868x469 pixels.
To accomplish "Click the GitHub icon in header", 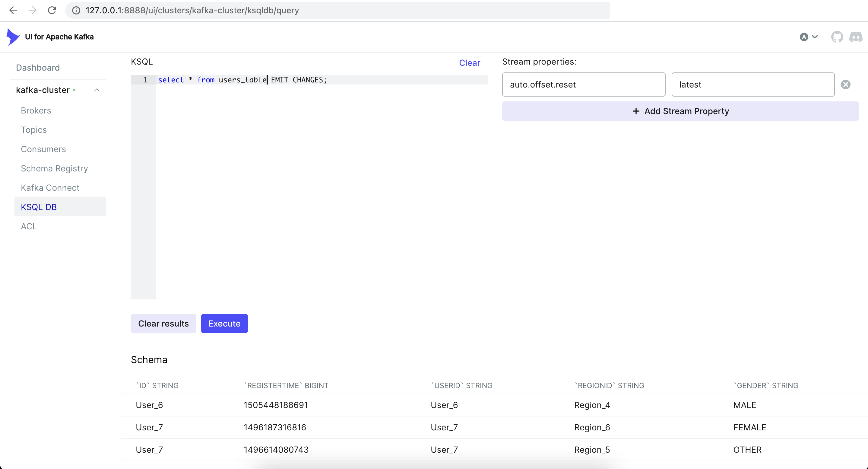I will [837, 37].
